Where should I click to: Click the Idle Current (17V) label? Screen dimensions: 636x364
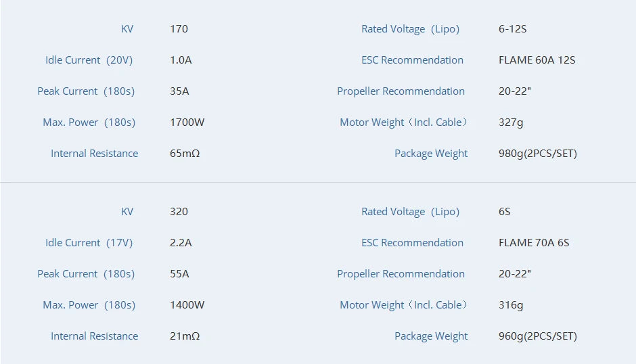point(89,243)
